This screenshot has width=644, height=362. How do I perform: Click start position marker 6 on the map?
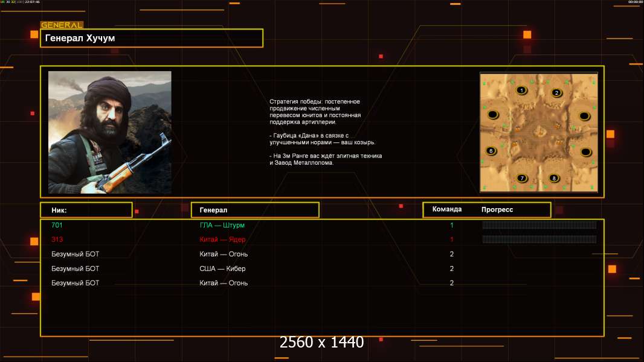491,151
